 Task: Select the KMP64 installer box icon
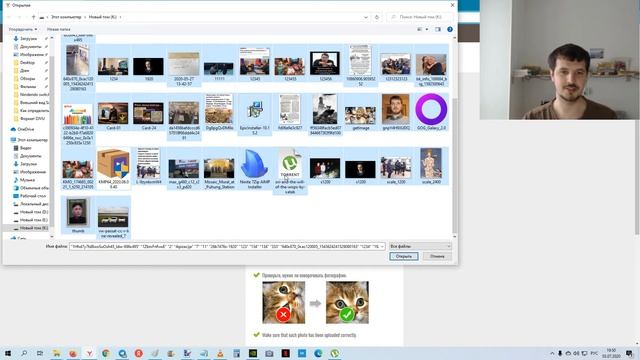click(113, 169)
